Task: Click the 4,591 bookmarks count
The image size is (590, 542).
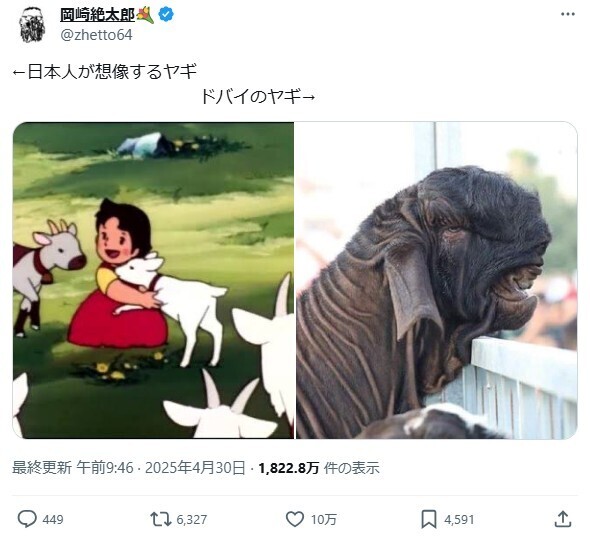Action: tap(459, 520)
